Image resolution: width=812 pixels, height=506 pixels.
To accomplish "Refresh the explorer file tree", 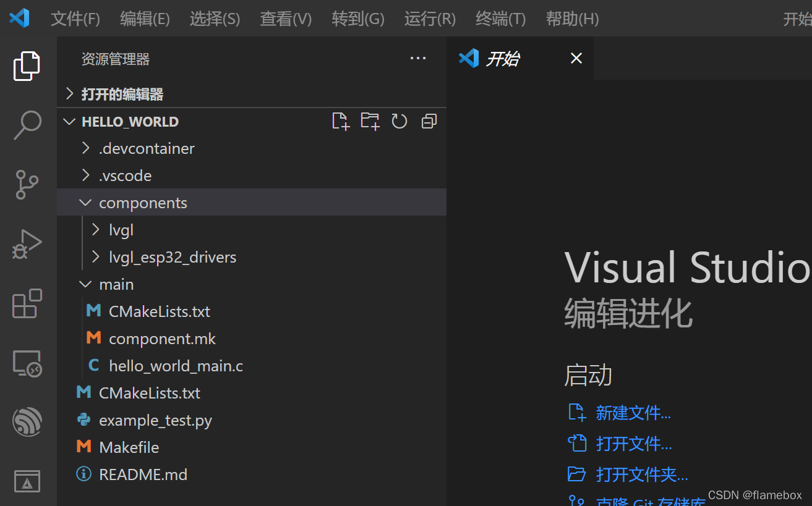I will tap(400, 121).
